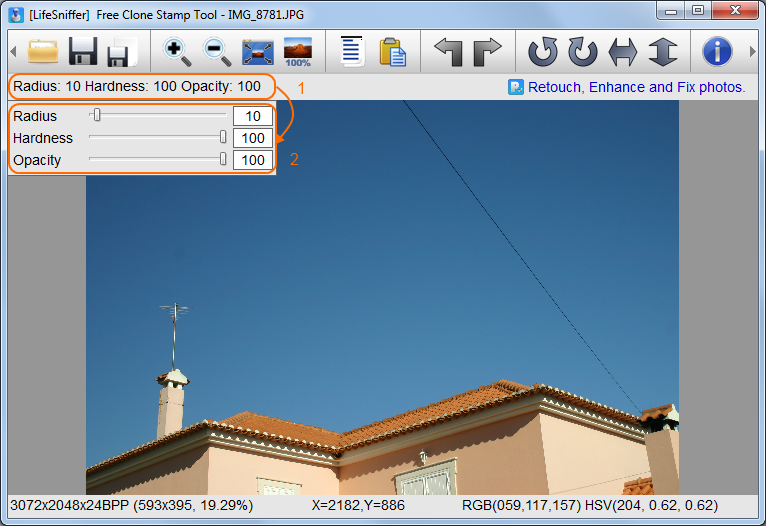Click the Radius Hardness Opacity summary bar
The width and height of the screenshot is (766, 526).
(x=137, y=86)
